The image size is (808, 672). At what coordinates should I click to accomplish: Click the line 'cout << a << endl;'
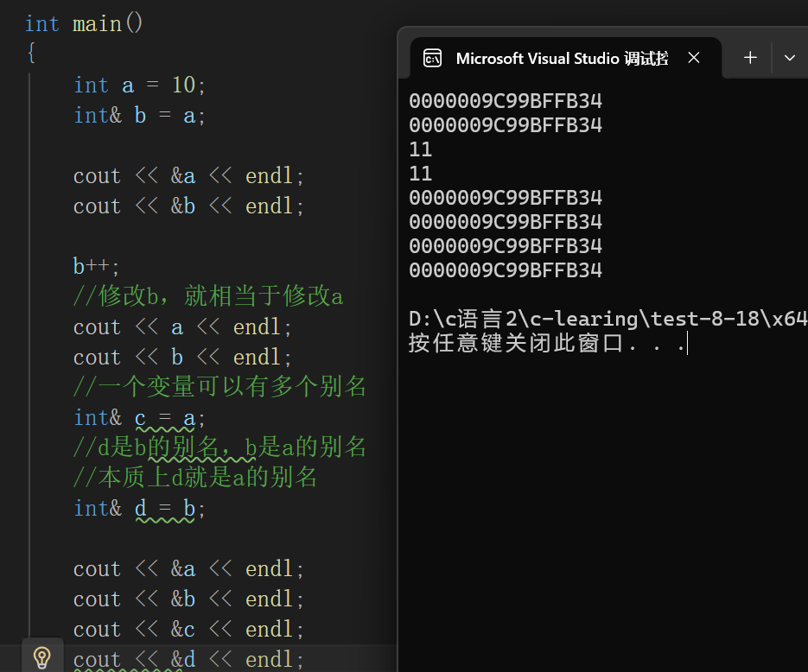click(182, 327)
